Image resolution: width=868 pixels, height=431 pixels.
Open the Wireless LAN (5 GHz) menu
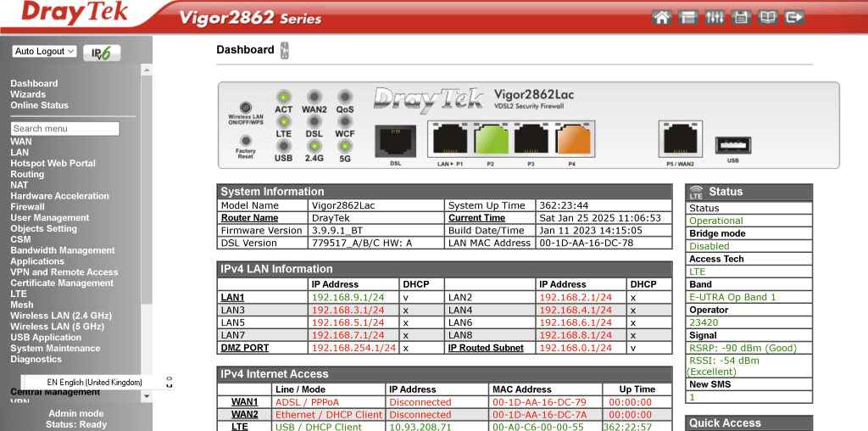coord(57,327)
